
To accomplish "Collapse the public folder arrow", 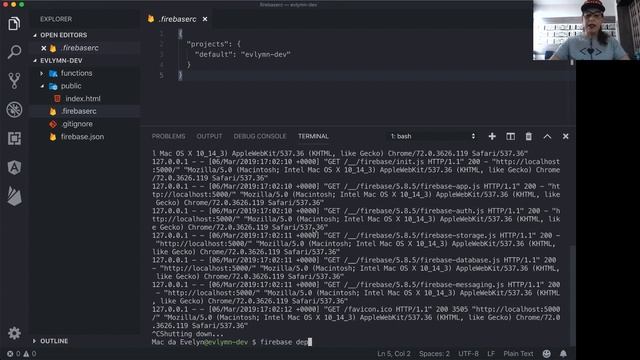I will [x=42, y=86].
